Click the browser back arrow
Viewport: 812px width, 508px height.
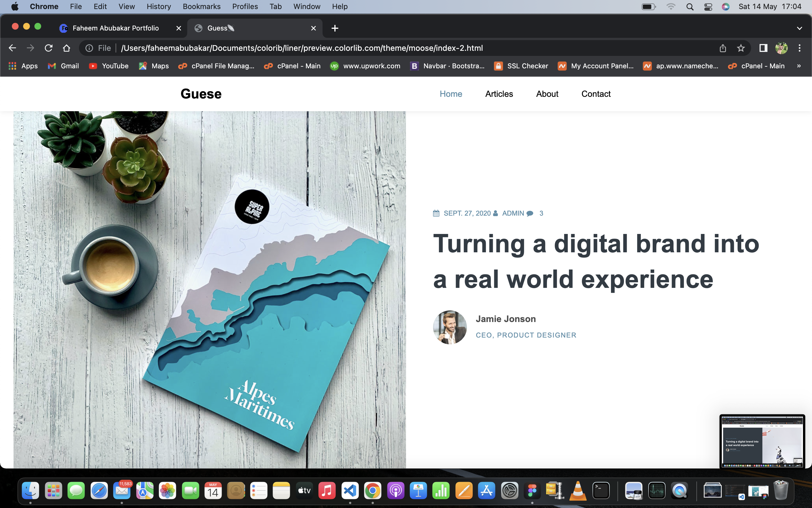[12, 48]
